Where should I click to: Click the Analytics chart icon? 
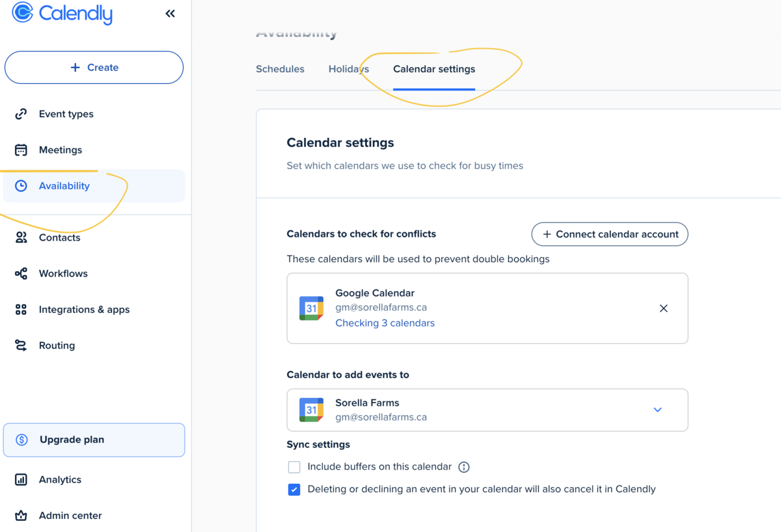21,480
